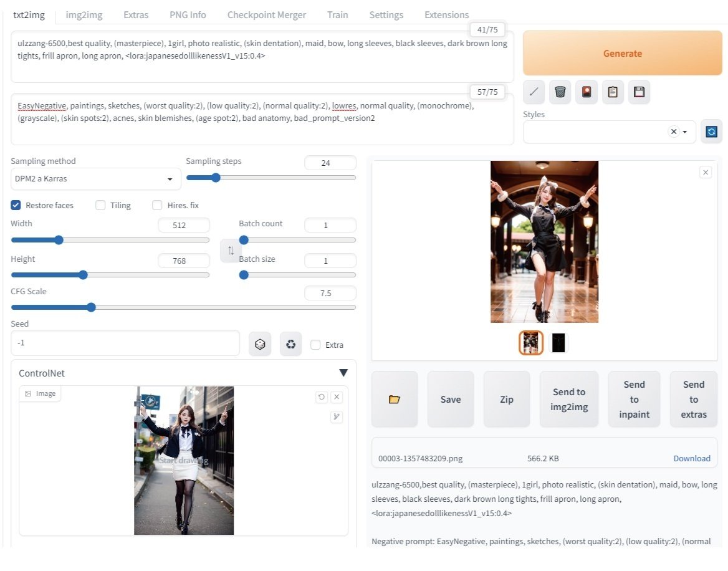
Task: Click the generated maid image preview
Action: [544, 241]
